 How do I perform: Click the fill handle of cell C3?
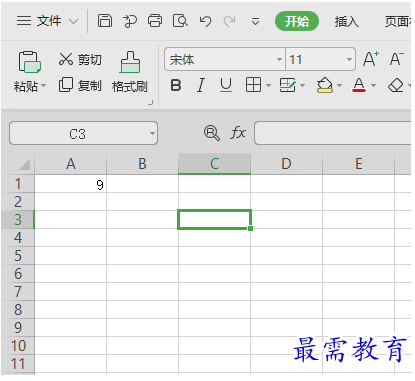pyautogui.click(x=250, y=228)
